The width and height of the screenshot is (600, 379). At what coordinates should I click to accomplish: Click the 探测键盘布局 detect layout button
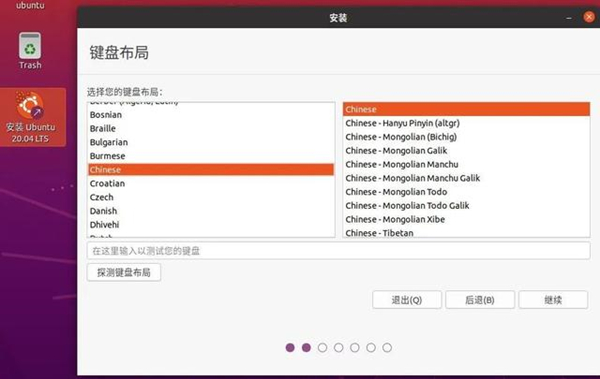[124, 272]
